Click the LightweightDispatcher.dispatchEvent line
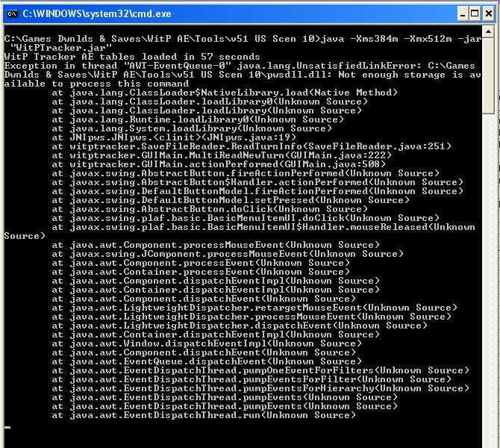 240,326
